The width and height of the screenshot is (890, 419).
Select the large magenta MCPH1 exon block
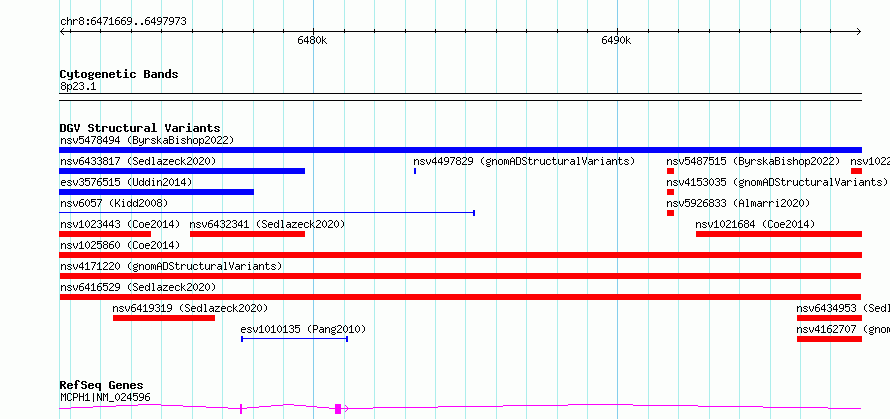click(338, 408)
